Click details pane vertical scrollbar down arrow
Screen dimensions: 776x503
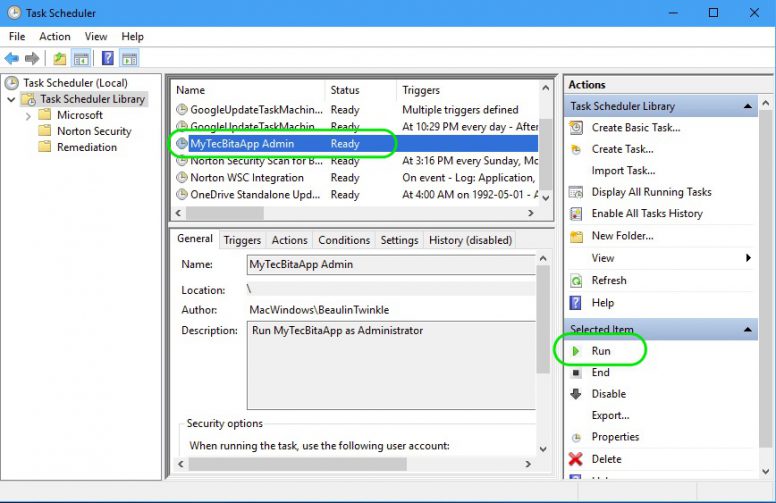(543, 449)
